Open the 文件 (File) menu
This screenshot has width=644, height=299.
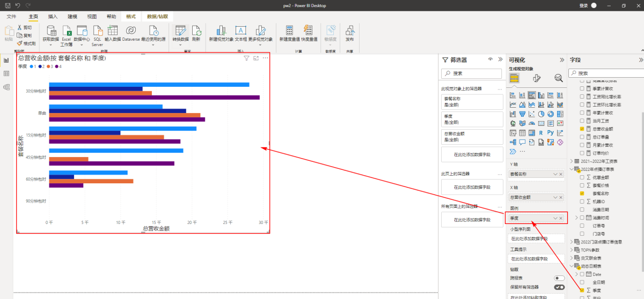(11, 17)
